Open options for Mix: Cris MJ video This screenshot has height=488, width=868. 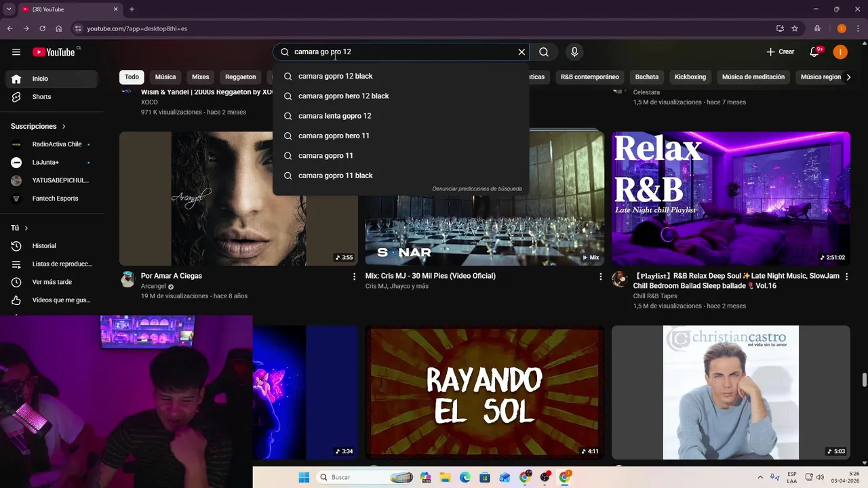pos(600,277)
